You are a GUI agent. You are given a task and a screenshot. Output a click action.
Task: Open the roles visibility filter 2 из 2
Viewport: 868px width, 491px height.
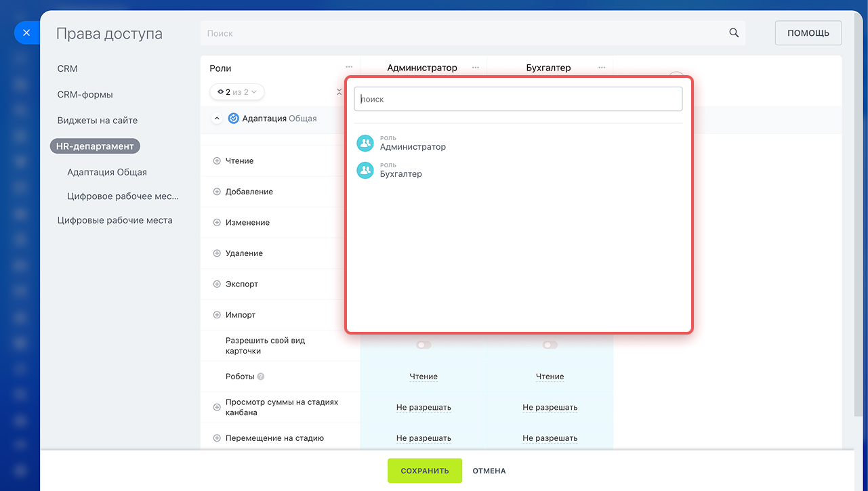pos(237,92)
